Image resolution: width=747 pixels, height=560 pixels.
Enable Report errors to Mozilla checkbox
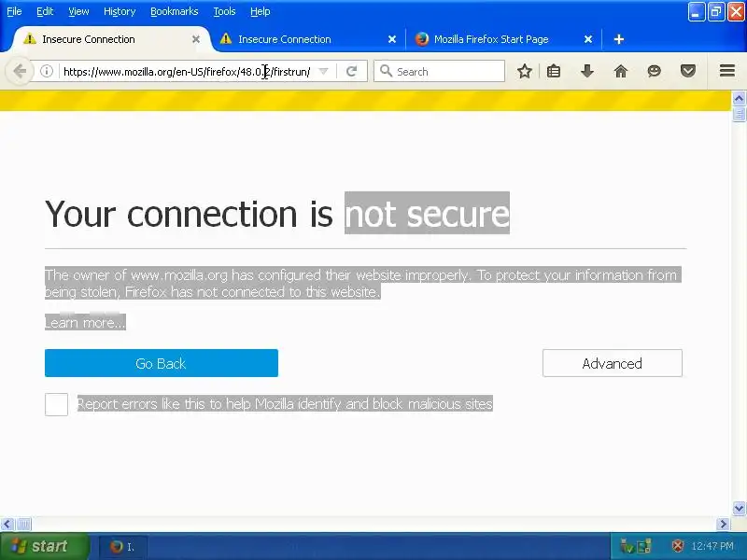(x=56, y=404)
